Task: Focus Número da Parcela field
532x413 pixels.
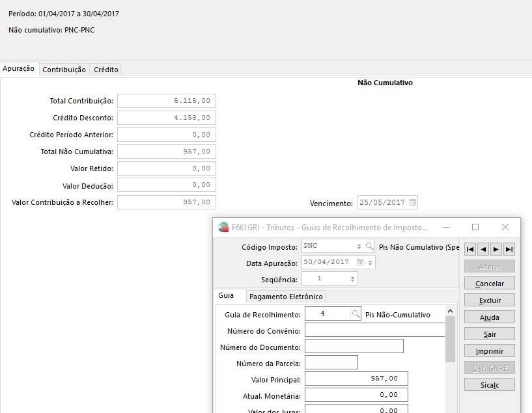Action: (331, 362)
